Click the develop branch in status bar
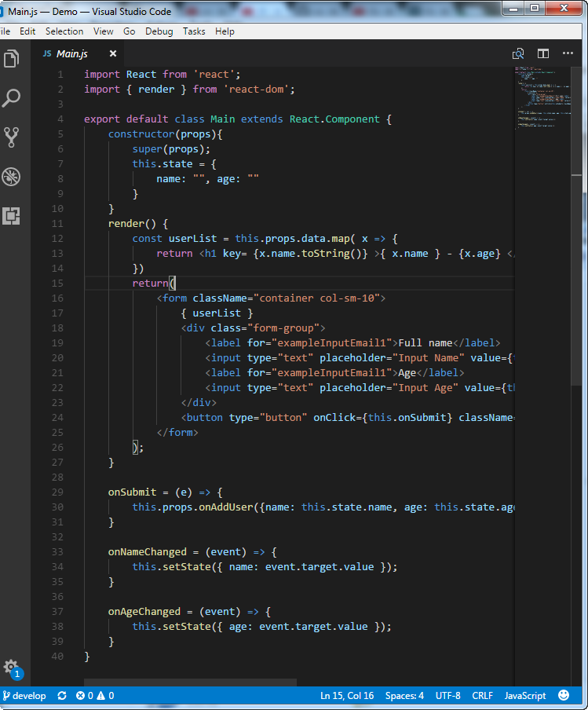Image resolution: width=588 pixels, height=710 pixels. pos(24,696)
